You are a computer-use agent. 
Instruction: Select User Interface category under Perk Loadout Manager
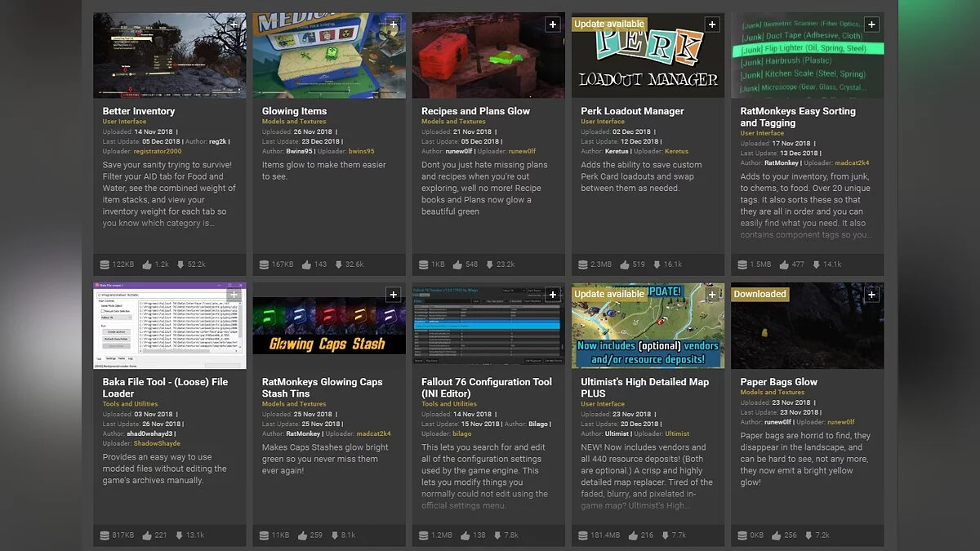pos(603,122)
